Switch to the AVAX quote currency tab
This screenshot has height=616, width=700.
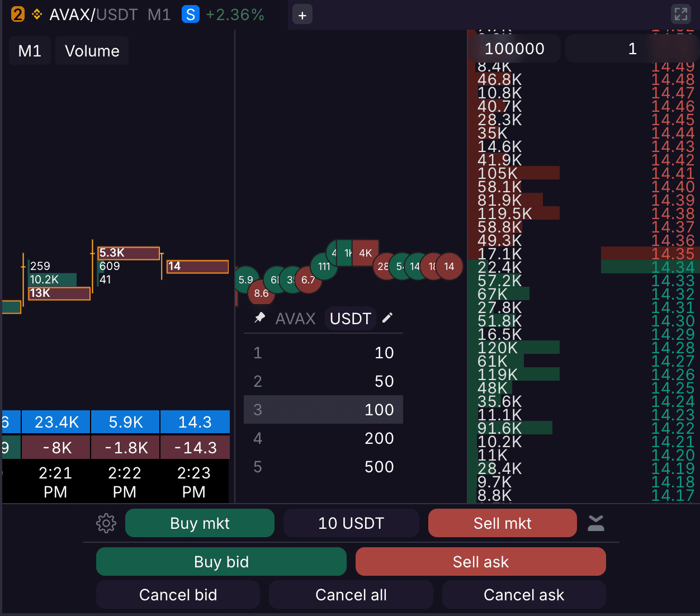[x=295, y=318]
